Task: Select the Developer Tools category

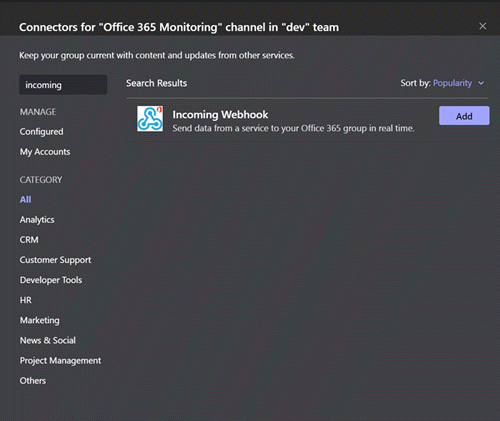Action: [51, 280]
